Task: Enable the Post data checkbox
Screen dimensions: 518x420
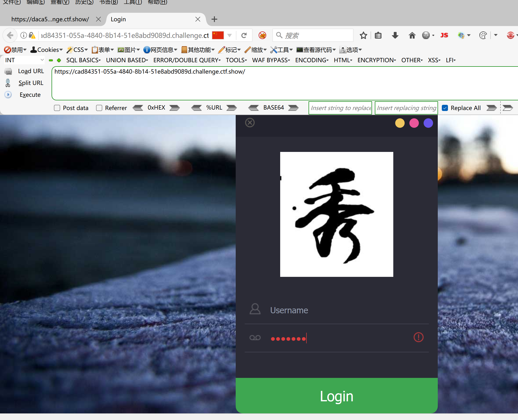Action: click(57, 108)
